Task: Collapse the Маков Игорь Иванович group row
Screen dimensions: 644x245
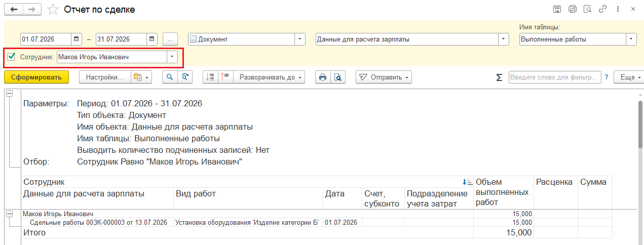Action: [9, 214]
